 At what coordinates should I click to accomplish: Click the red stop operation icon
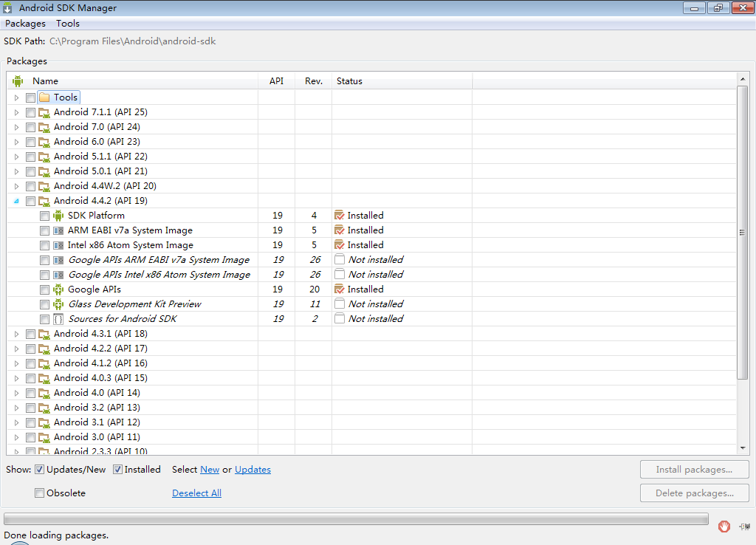click(x=724, y=527)
